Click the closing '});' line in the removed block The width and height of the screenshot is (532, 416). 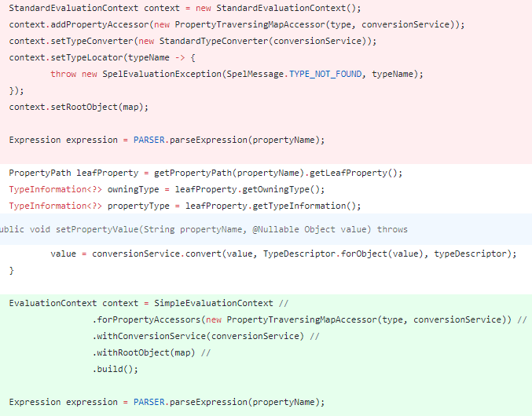click(17, 91)
